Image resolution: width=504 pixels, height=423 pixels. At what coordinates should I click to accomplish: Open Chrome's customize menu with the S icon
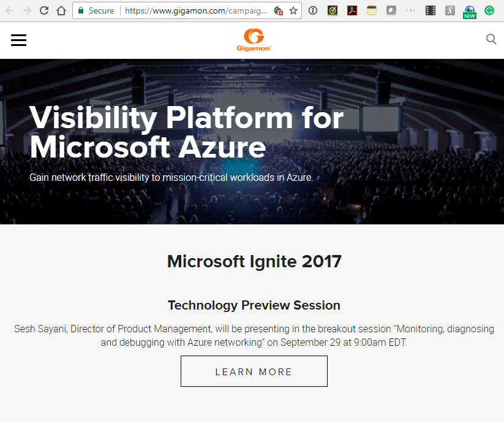(x=449, y=10)
